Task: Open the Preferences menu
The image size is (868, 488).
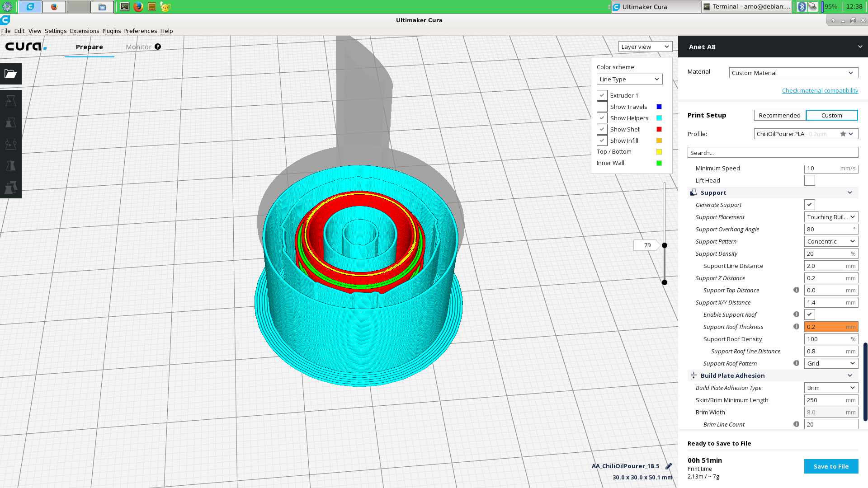Action: [141, 31]
